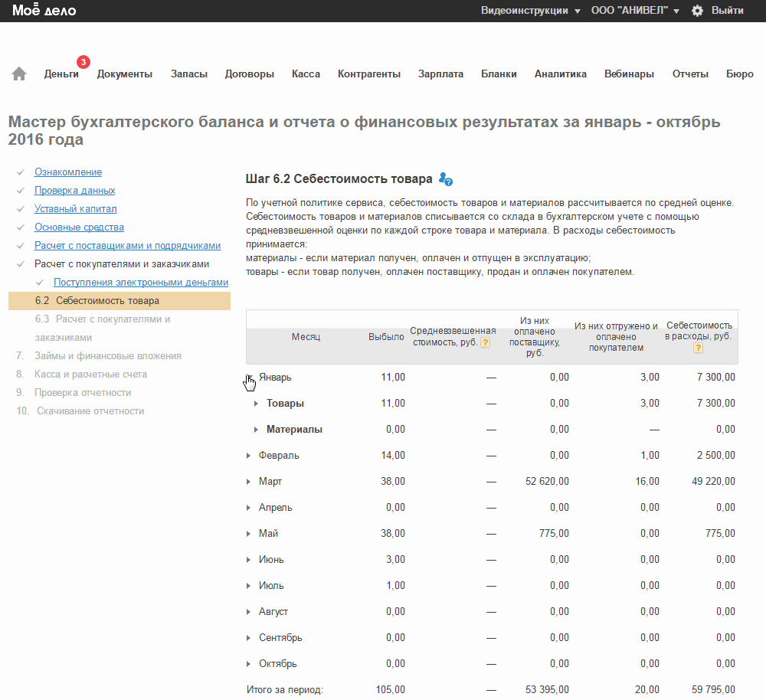The height and width of the screenshot is (700, 766).
Task: Expand the Товары subgroup under Январь
Action: pos(256,404)
